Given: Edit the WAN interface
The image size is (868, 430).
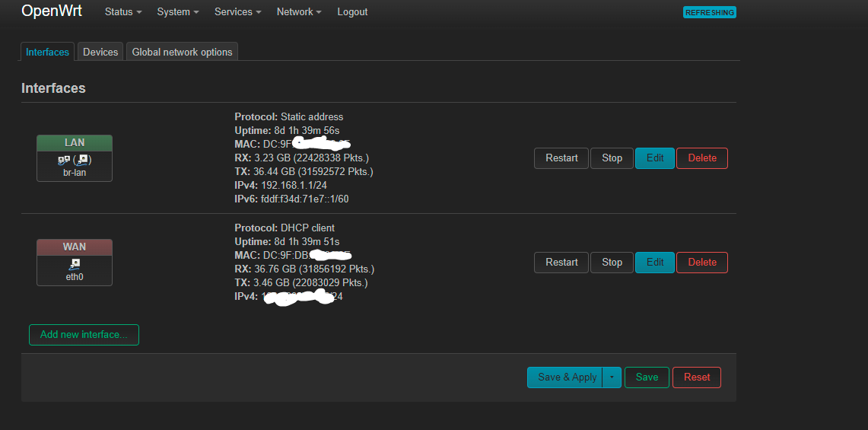Looking at the screenshot, I should click(x=655, y=263).
